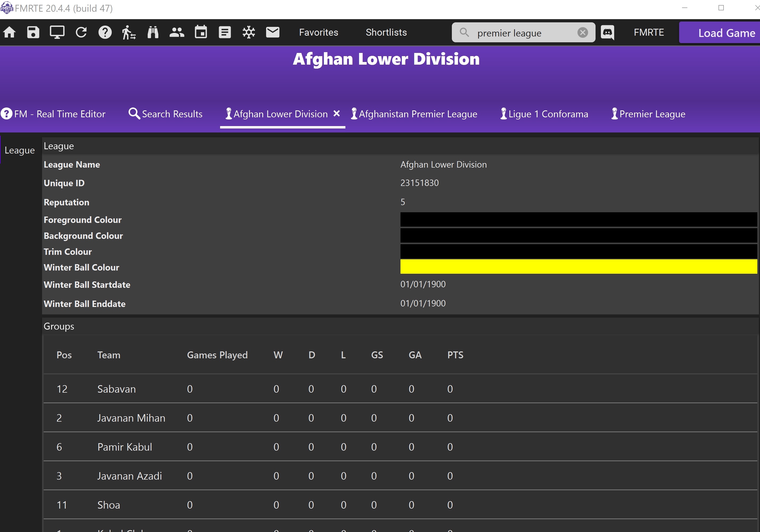Open the Discord icon
The image size is (760, 532).
click(x=608, y=32)
